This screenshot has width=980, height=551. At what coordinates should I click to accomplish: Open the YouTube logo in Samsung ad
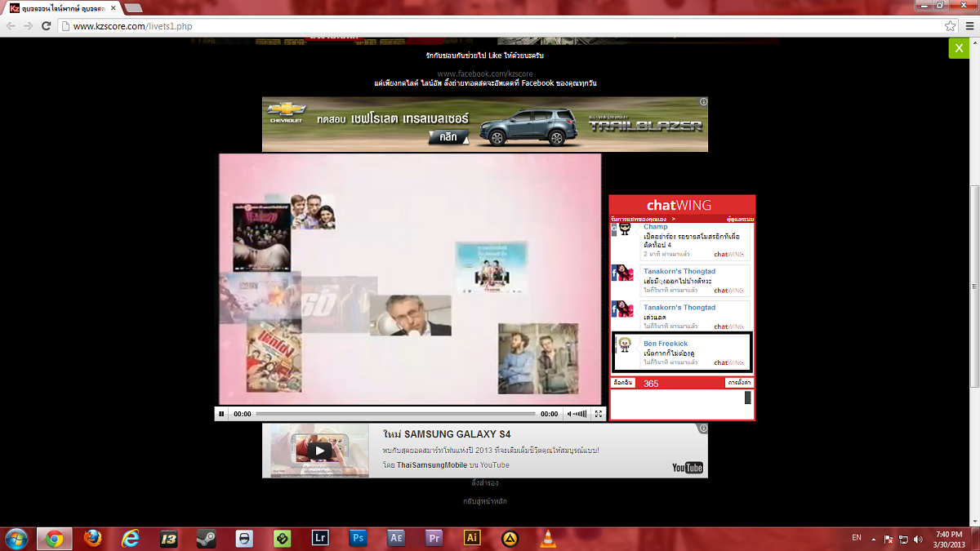click(x=688, y=467)
